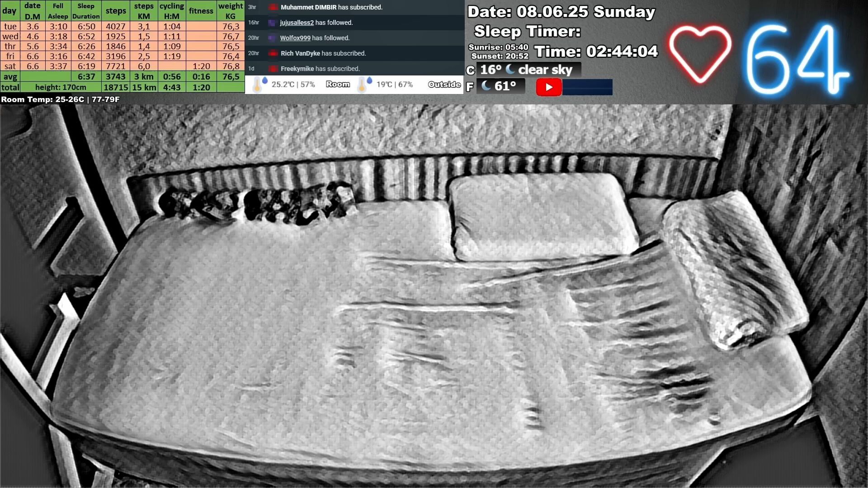This screenshot has height=488, width=868.
Task: Click the 76,7 weight cell
Action: pos(231,36)
